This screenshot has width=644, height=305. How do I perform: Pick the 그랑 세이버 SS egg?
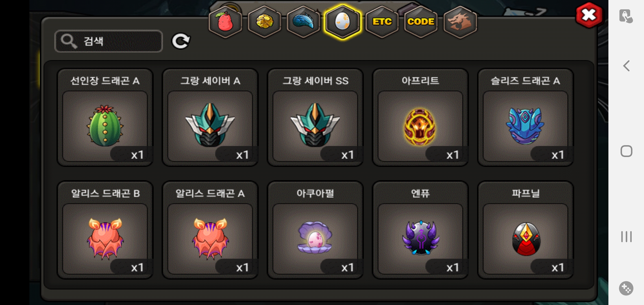(x=315, y=117)
